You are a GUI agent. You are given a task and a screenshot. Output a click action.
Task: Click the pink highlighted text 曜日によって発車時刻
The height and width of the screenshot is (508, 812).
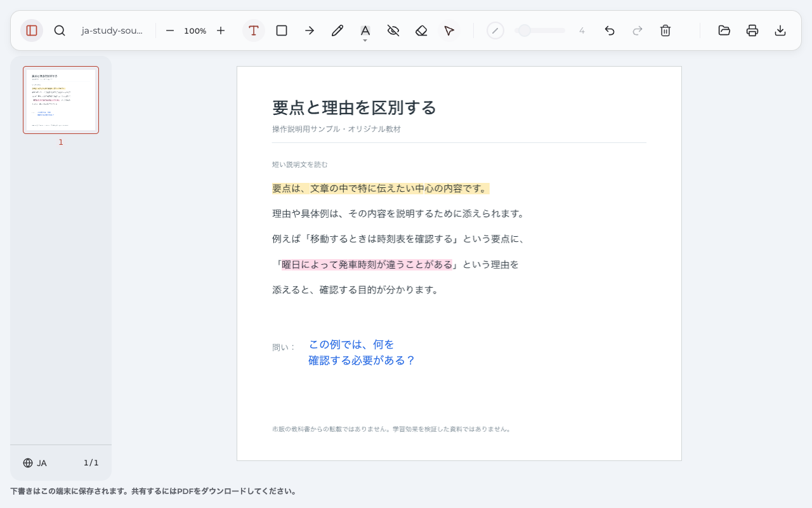tap(367, 265)
